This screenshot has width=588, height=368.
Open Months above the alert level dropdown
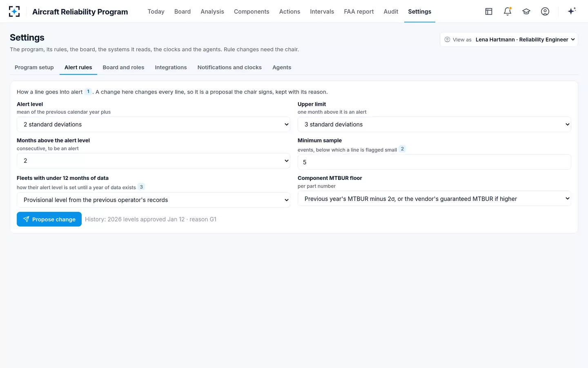pos(154,161)
